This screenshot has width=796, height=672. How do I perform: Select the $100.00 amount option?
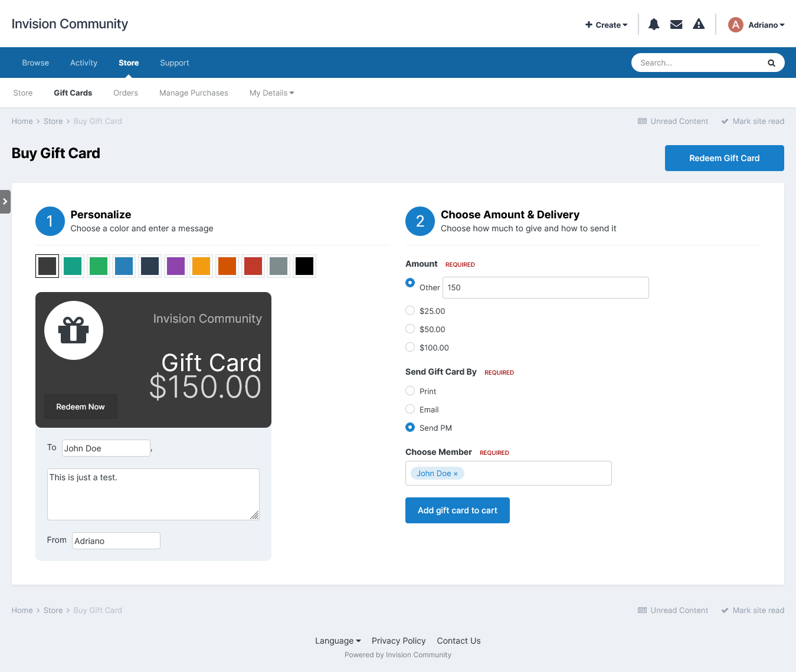coord(410,347)
